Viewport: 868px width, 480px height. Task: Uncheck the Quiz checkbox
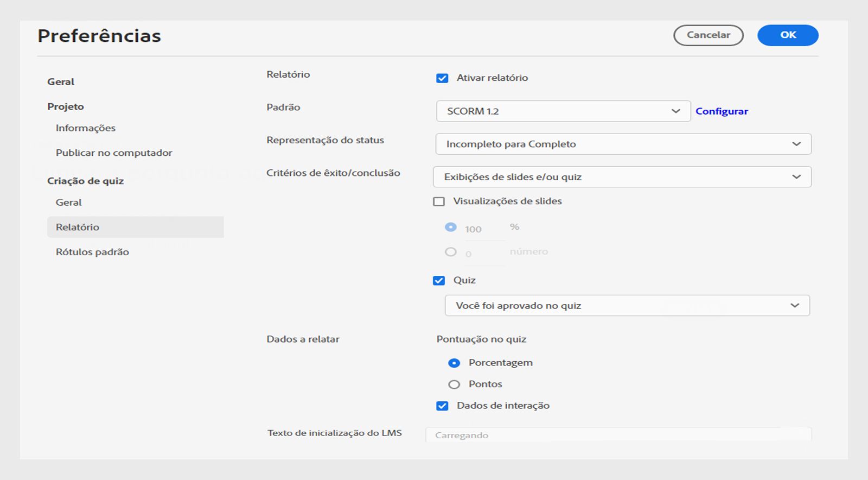pyautogui.click(x=439, y=281)
